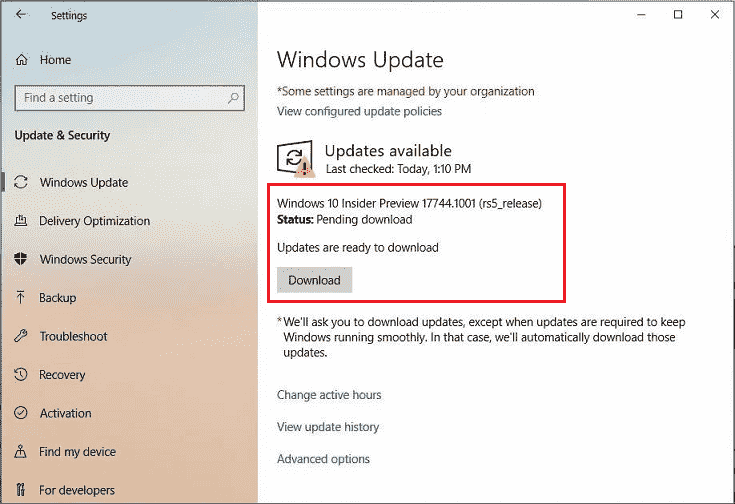Click the Troubleshoot wrench icon
Image resolution: width=735 pixels, height=504 pixels.
click(20, 337)
